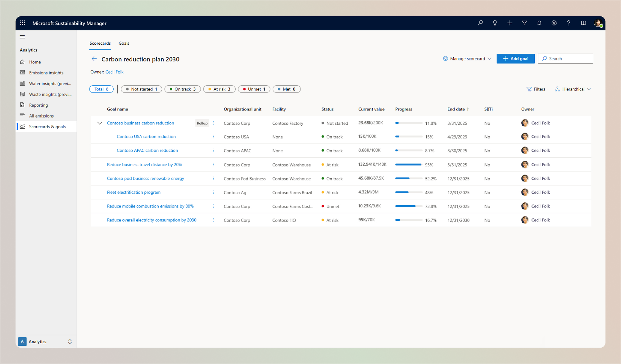Go back using the left arrow

pos(94,59)
